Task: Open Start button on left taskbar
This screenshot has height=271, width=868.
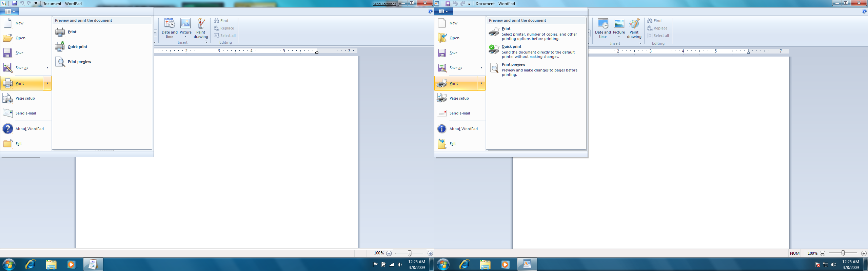Action: (9, 264)
